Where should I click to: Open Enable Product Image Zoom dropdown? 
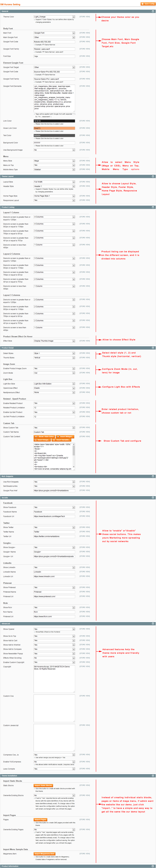(54, 369)
